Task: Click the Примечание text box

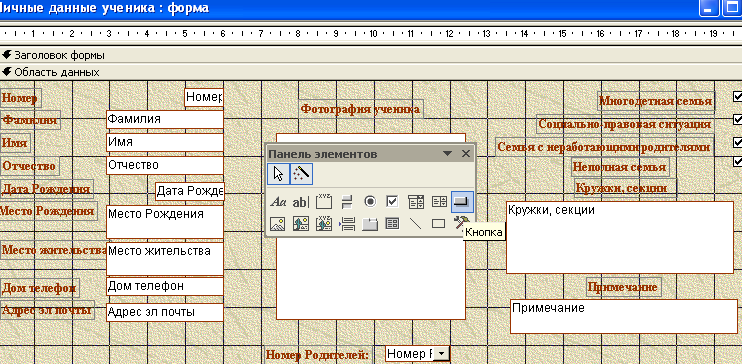Action: coord(625,316)
